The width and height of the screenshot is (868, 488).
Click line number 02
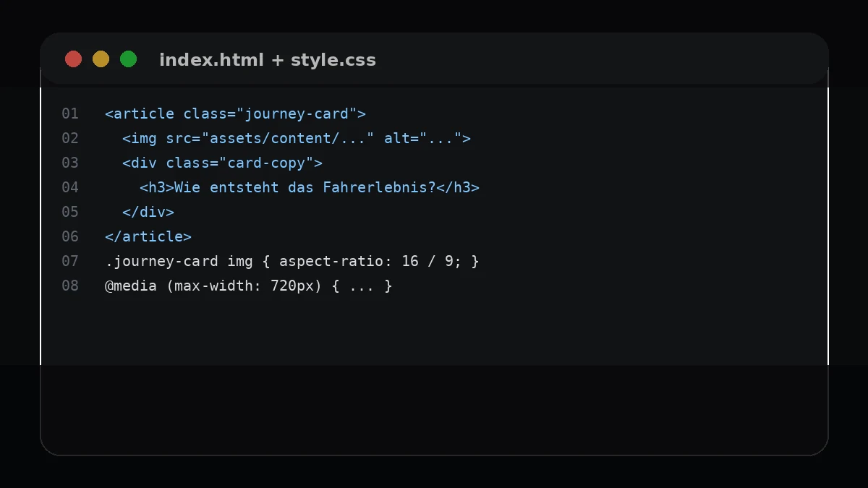70,138
